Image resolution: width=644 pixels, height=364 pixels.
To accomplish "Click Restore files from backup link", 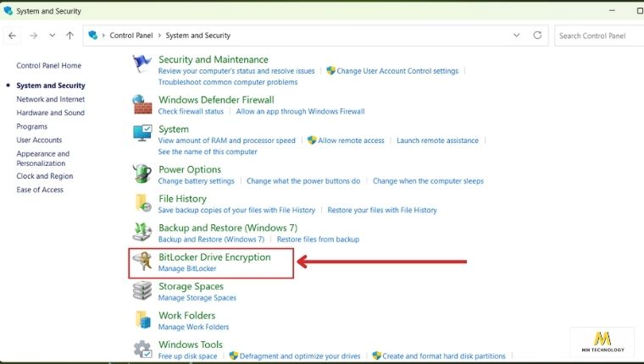I will (318, 240).
